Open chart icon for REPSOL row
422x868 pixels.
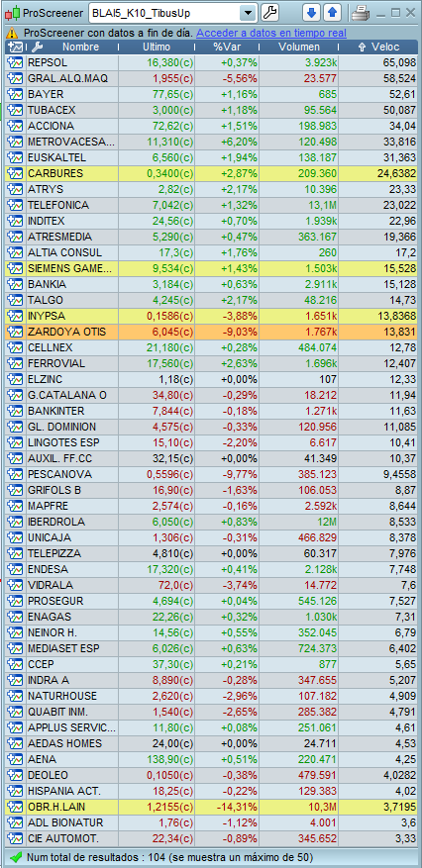tap(15, 62)
